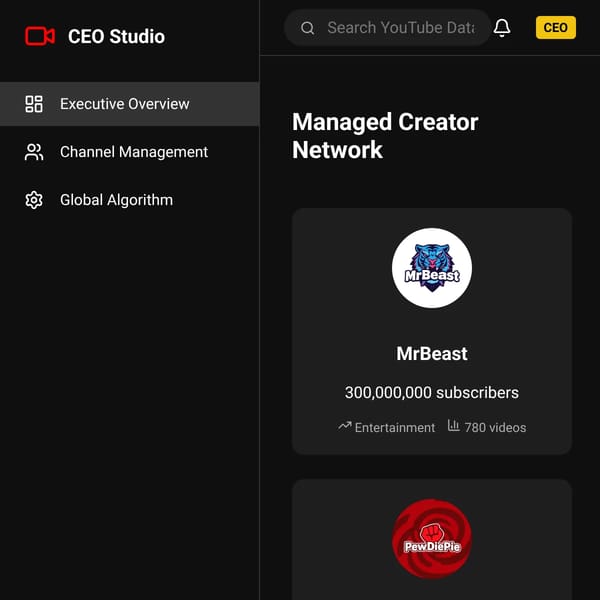Click the Executive Overview dashboard grid icon
Viewport: 600px width, 600px height.
(34, 104)
